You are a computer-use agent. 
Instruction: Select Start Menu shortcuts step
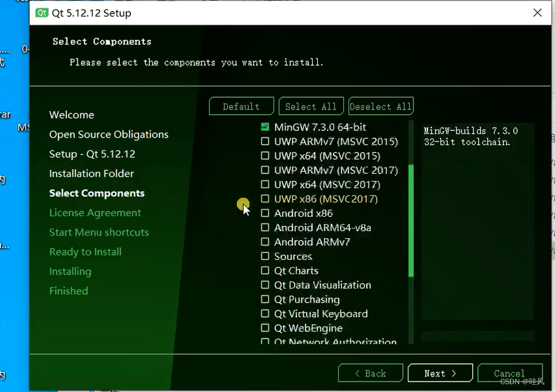99,232
